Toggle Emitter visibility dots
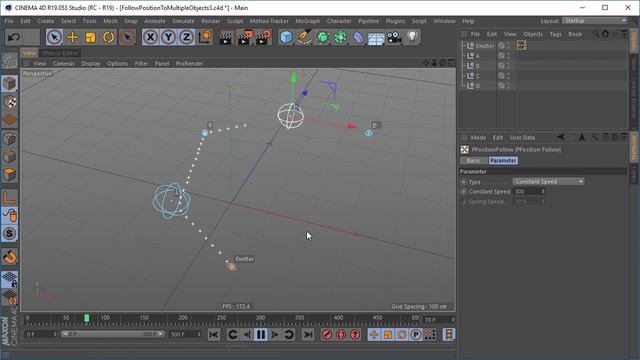This screenshot has width=640, height=360. [x=508, y=46]
